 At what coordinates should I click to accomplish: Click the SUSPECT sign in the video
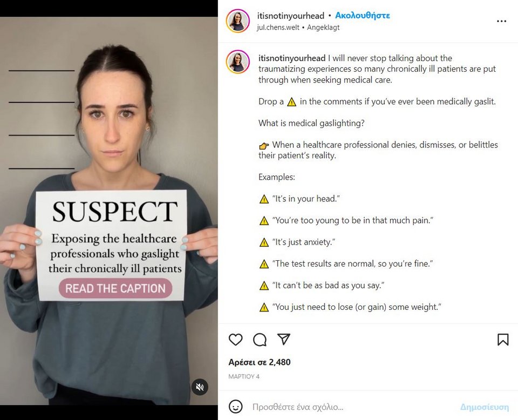tap(111, 245)
